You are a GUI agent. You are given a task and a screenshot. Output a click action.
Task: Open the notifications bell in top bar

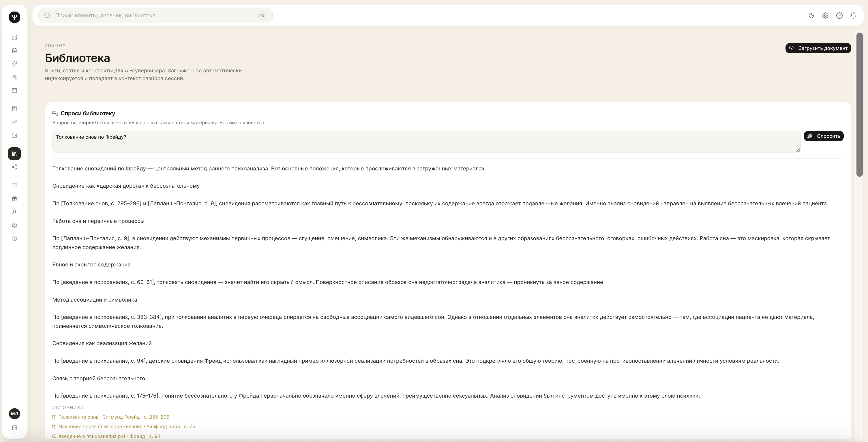coord(853,16)
